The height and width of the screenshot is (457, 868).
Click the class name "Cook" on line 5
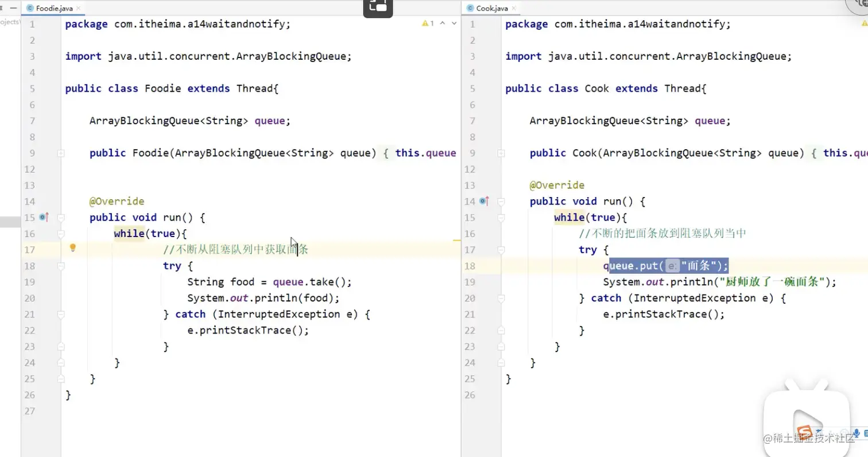point(597,88)
